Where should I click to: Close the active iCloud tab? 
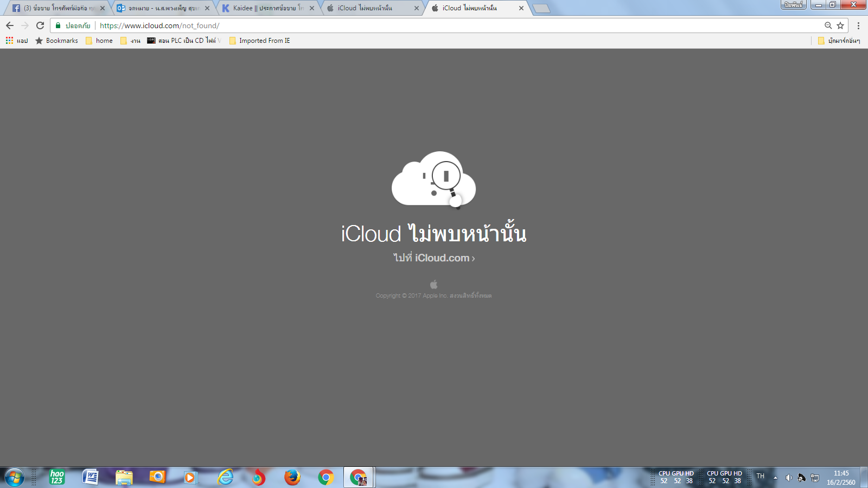[x=521, y=8]
